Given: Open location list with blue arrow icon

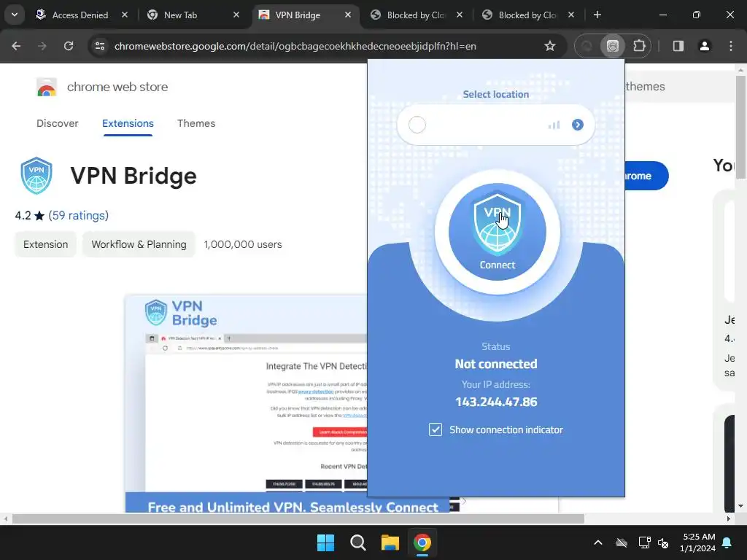Looking at the screenshot, I should (x=578, y=125).
